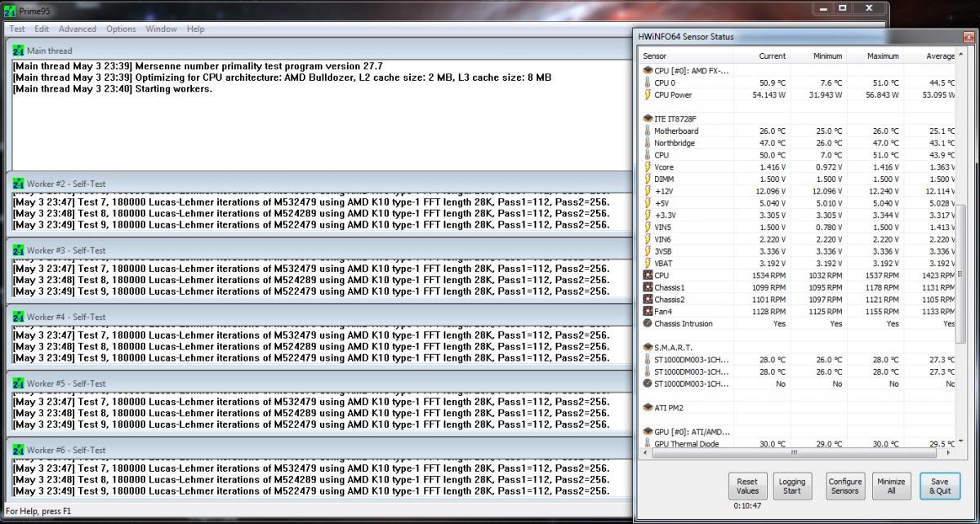Click the lightning icon beside Vcore
This screenshot has width=980, height=524.
(648, 167)
